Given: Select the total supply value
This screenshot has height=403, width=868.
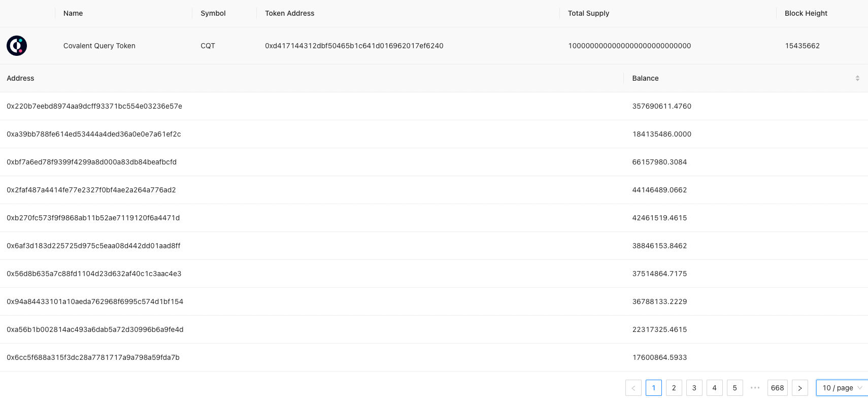Looking at the screenshot, I should tap(629, 46).
